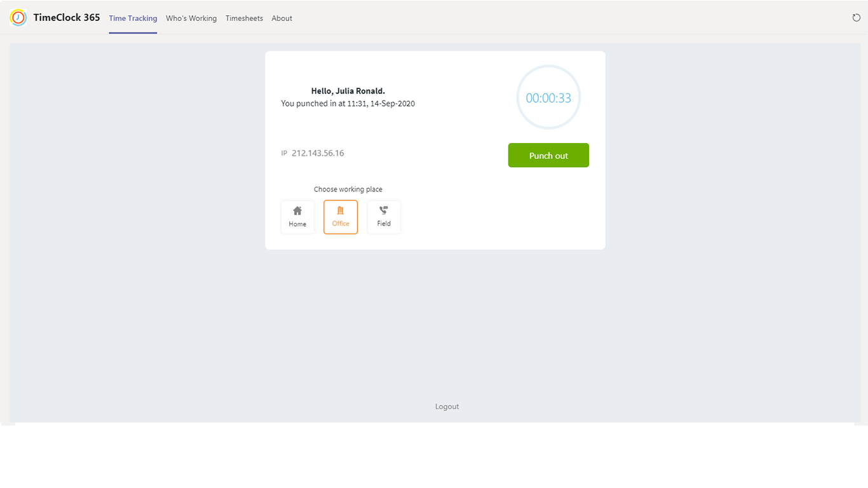
Task: Click the phone icon for Field
Action: pyautogui.click(x=384, y=210)
